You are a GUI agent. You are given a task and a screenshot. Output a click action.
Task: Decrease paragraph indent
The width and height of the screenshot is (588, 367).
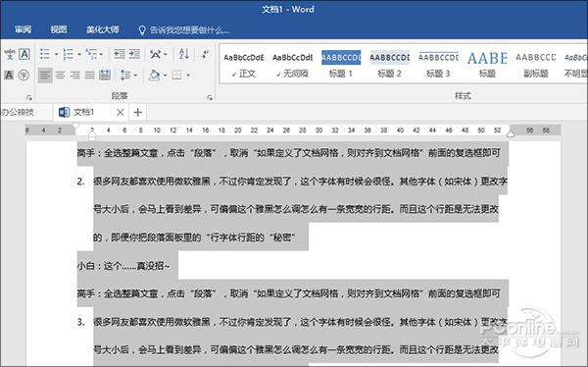[120, 54]
